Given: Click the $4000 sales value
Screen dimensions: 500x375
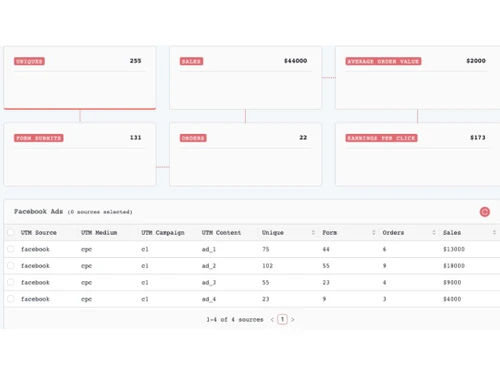Looking at the screenshot, I should point(452,299).
